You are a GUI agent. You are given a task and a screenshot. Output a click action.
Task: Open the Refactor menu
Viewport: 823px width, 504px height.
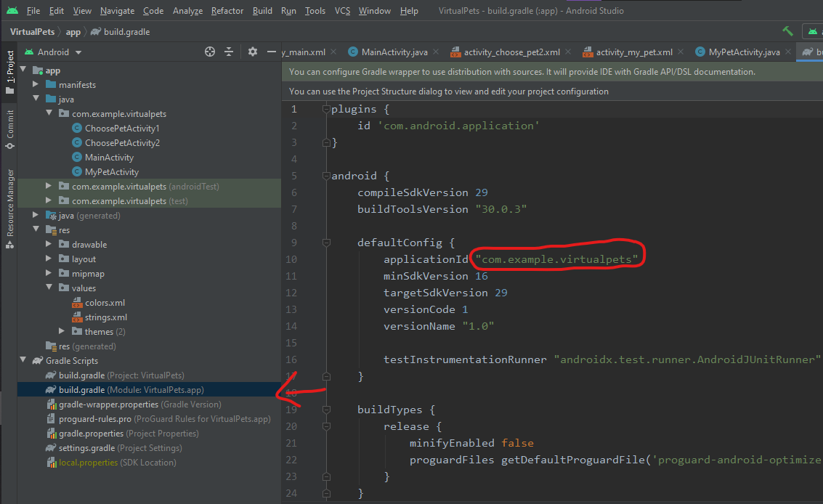[227, 11]
